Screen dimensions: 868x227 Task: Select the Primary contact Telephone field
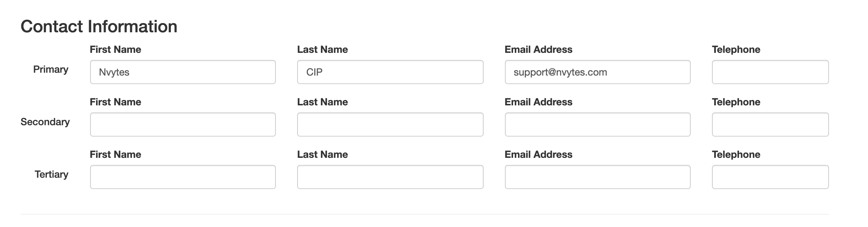click(x=770, y=72)
